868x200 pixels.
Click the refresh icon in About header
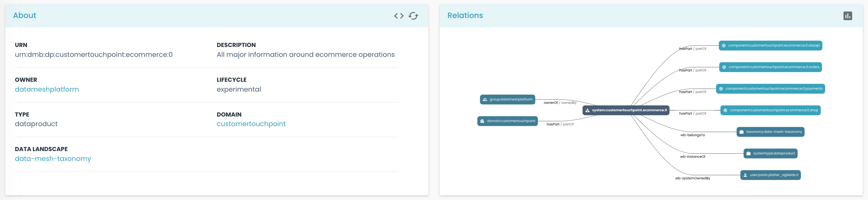[413, 16]
